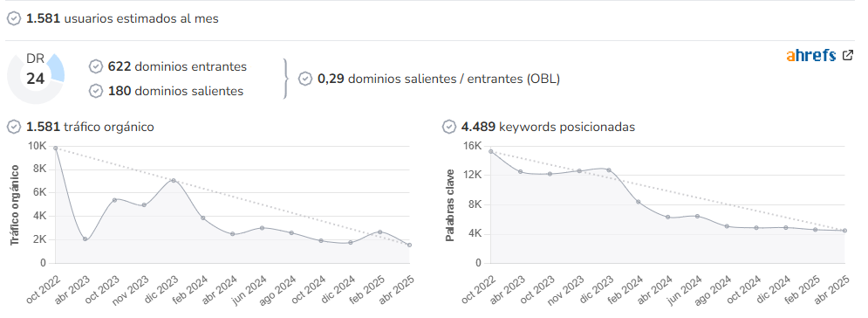Image resolution: width=868 pixels, height=318 pixels.
Task: Click the 10K label on traffic axis
Action: 37,146
